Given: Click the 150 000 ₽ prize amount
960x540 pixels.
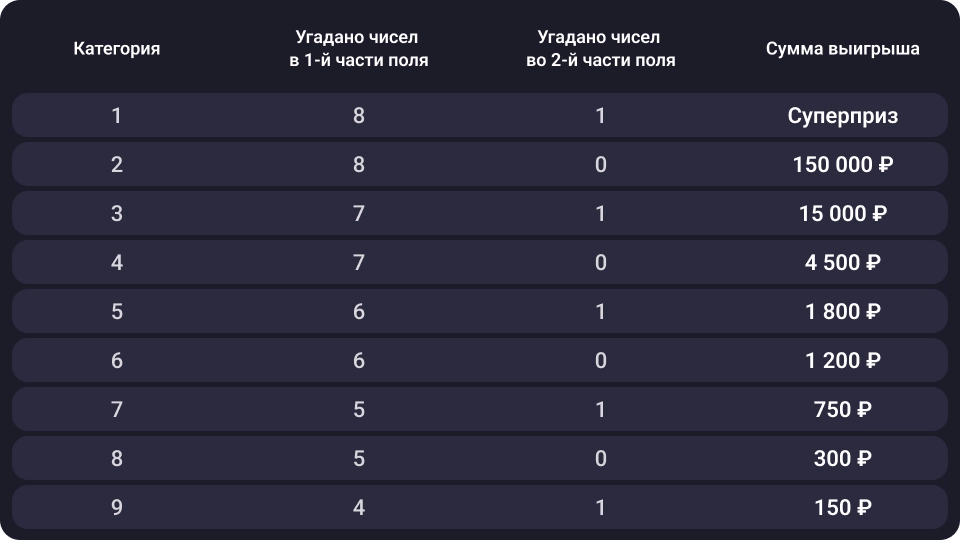Looking at the screenshot, I should 842,165.
